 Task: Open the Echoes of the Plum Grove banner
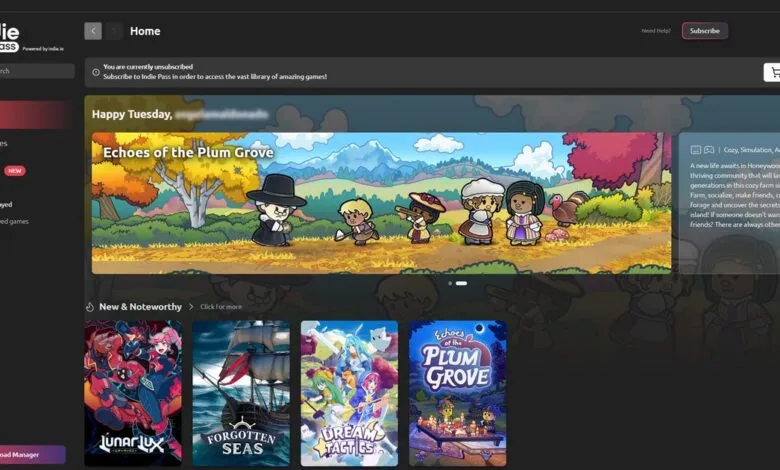[x=382, y=203]
